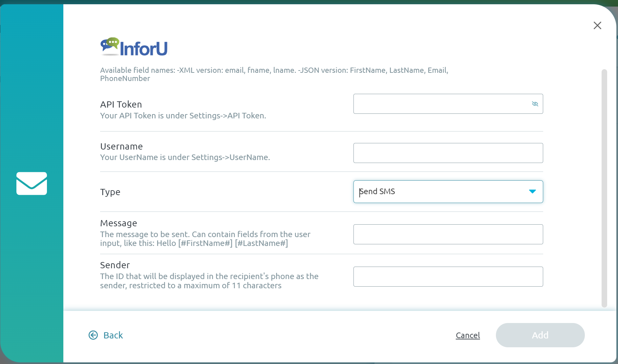Click the 'Sender' label
This screenshot has width=618, height=364.
(115, 265)
